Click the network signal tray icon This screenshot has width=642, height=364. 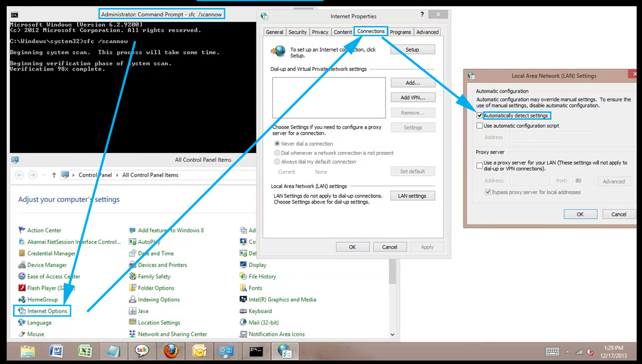[579, 352]
